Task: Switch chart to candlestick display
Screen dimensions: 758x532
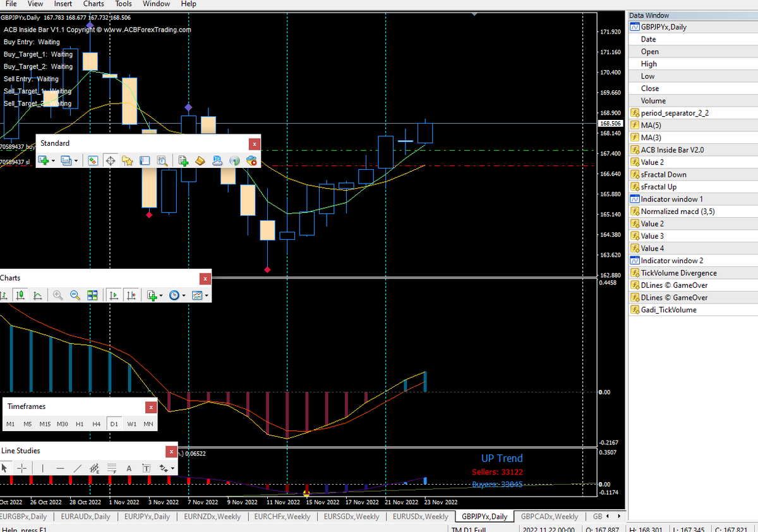Action: (x=20, y=295)
